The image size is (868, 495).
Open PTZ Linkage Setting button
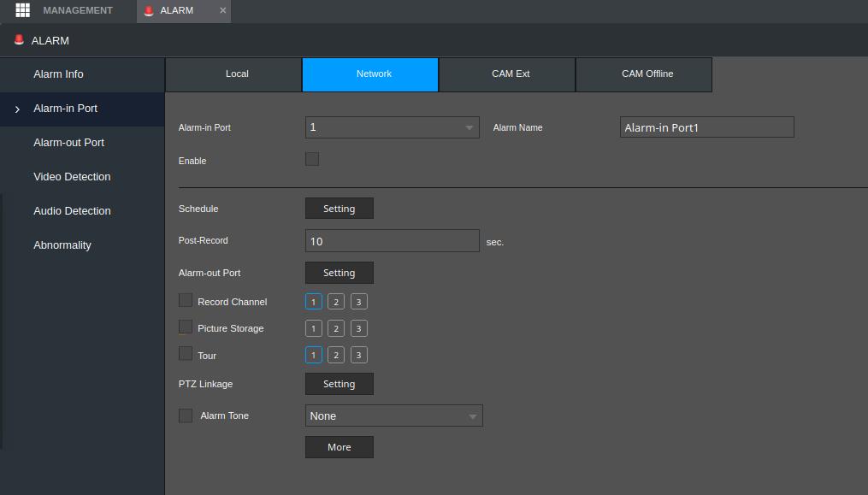[x=340, y=384]
